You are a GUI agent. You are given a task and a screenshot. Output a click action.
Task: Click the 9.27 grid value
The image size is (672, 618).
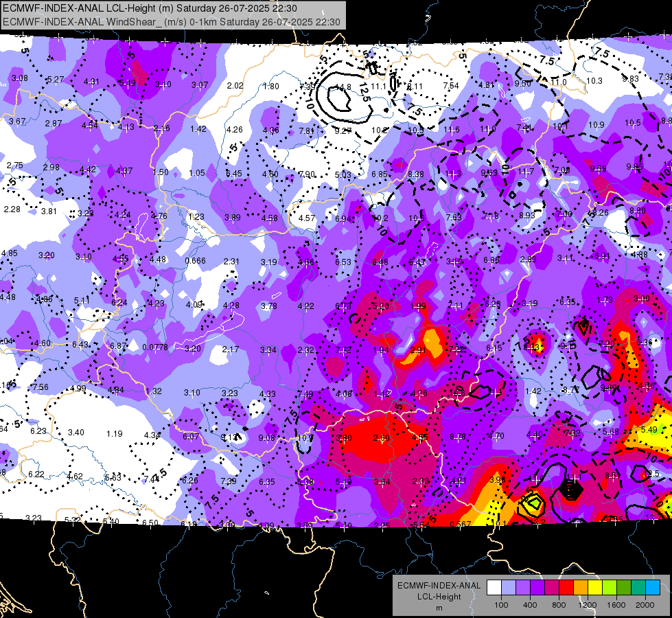point(343,130)
